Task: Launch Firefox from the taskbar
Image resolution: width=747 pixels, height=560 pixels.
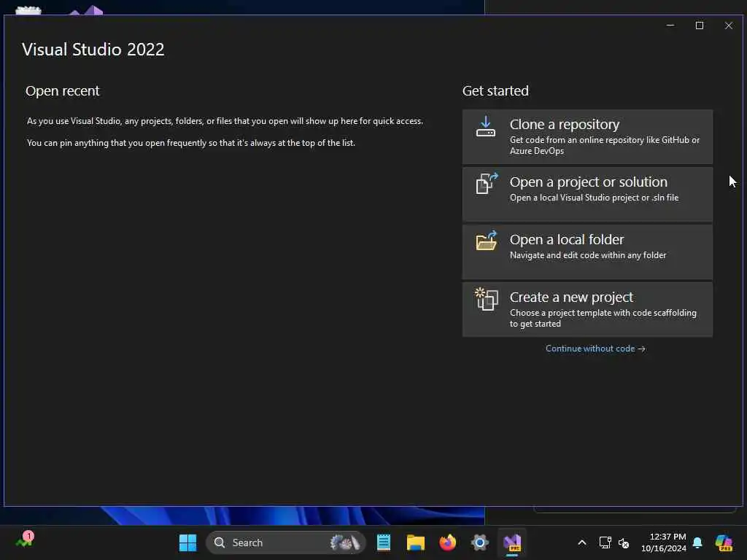Action: click(447, 542)
